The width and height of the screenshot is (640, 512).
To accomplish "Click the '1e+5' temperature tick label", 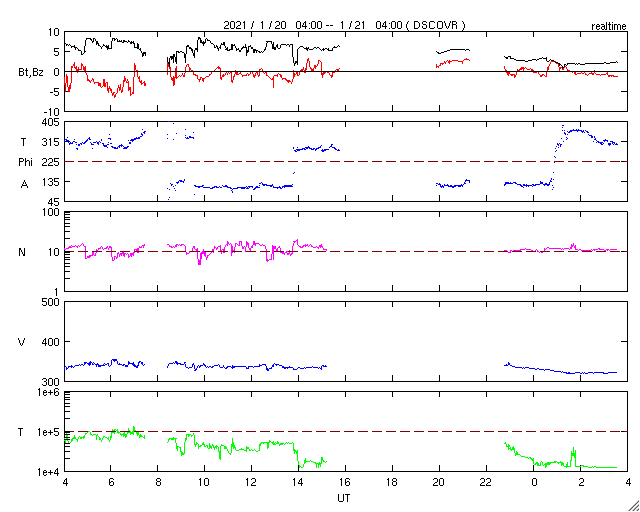I will 50,432.
